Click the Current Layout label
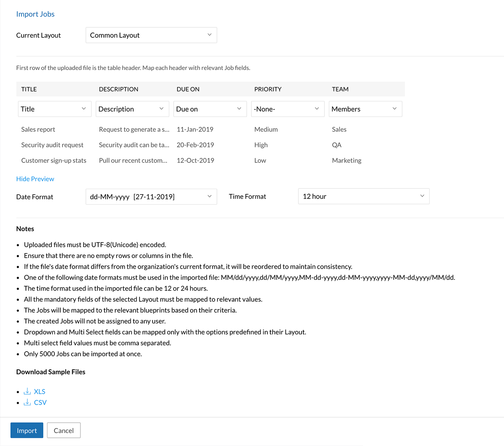The image size is (504, 446). [39, 35]
